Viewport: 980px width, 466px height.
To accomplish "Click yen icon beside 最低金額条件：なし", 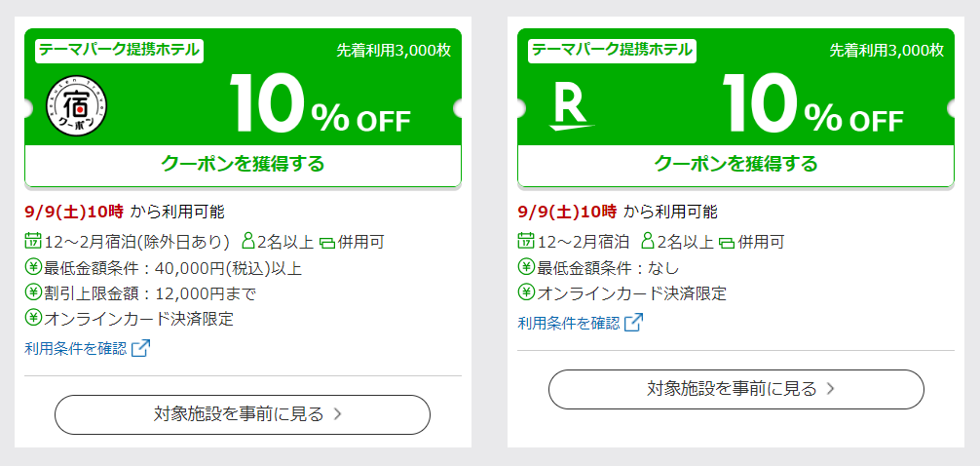I will 526,267.
